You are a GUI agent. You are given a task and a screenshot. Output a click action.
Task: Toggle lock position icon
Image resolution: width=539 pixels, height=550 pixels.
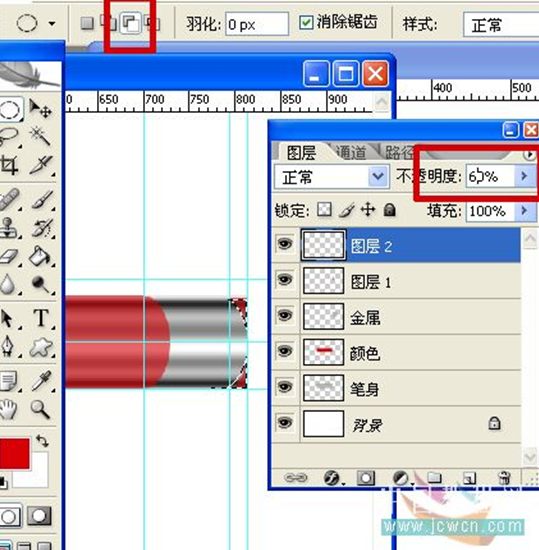(x=368, y=210)
